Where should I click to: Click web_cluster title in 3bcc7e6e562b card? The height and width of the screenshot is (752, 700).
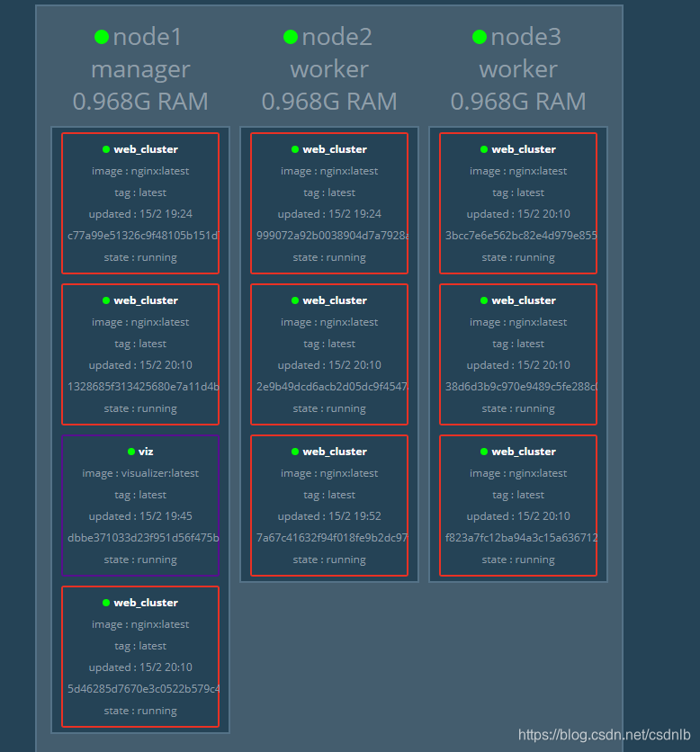pos(524,149)
